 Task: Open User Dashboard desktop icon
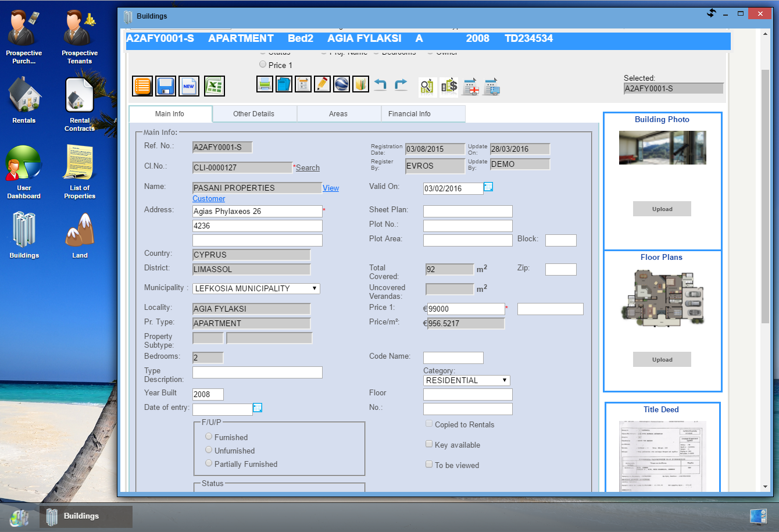(x=24, y=172)
